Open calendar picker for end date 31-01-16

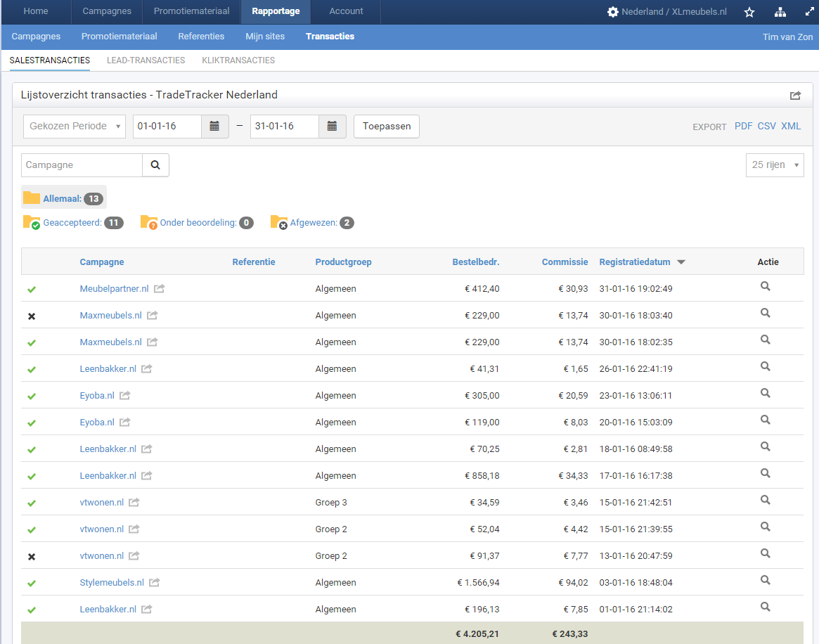pos(333,127)
